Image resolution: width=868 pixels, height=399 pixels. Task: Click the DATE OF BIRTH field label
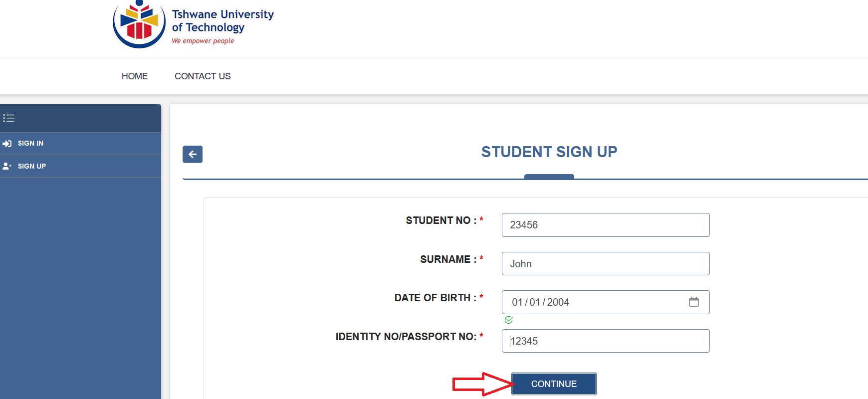[x=432, y=298]
